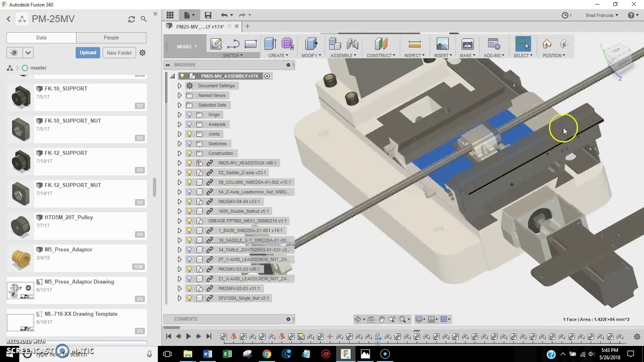The width and height of the screenshot is (644, 362).
Task: Open the MODIFY menu
Action: [311, 55]
